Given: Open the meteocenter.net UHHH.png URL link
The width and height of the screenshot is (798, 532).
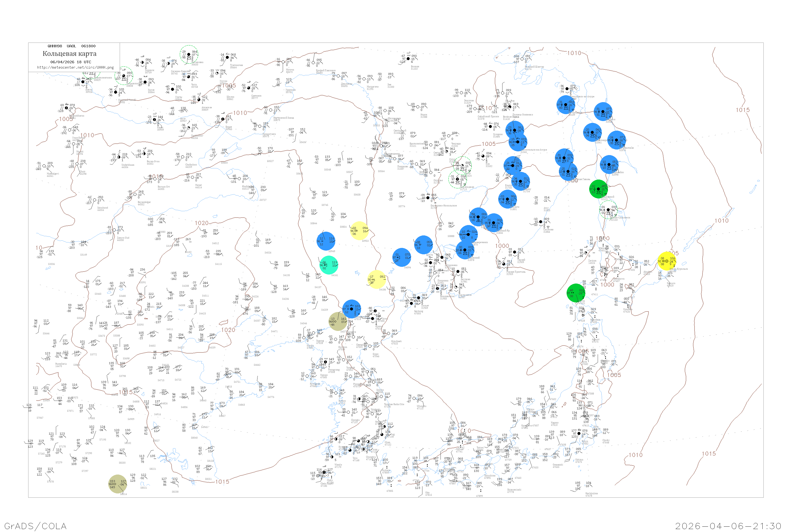Looking at the screenshot, I should (x=75, y=68).
